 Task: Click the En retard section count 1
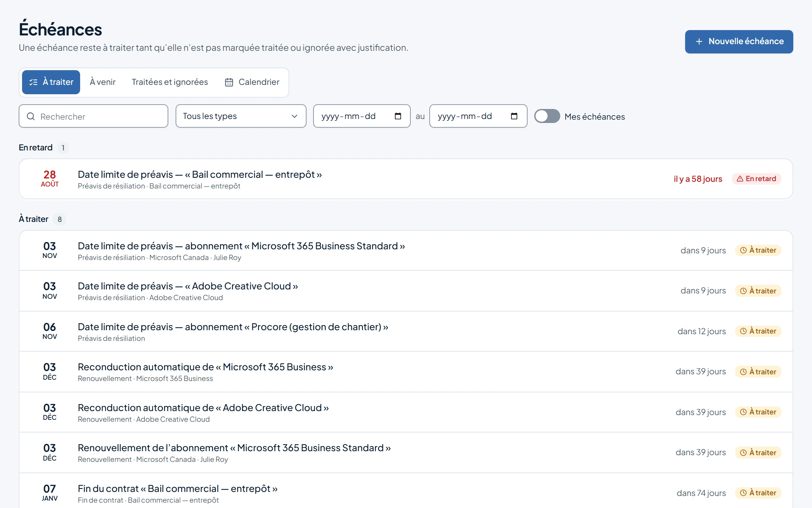(63, 148)
